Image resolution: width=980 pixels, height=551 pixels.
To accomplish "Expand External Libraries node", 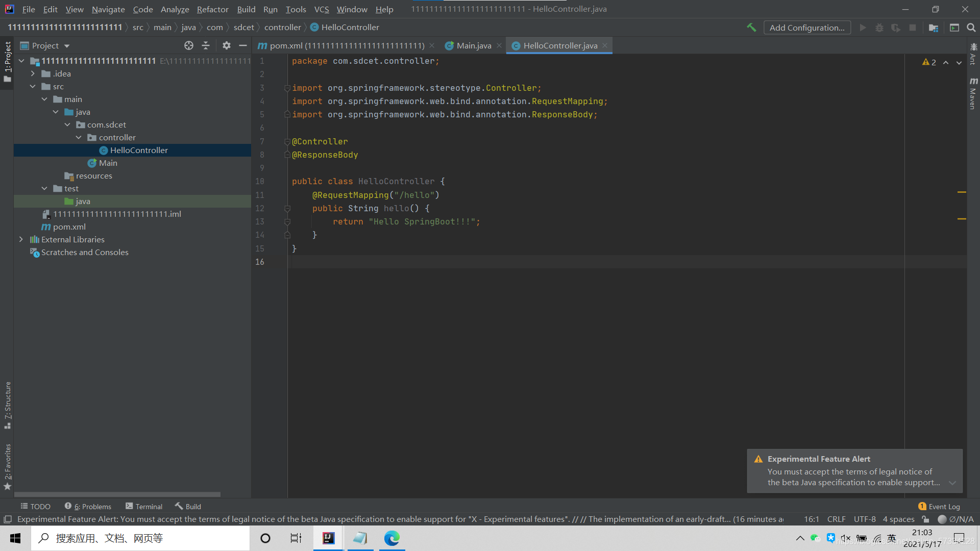I will 21,239.
